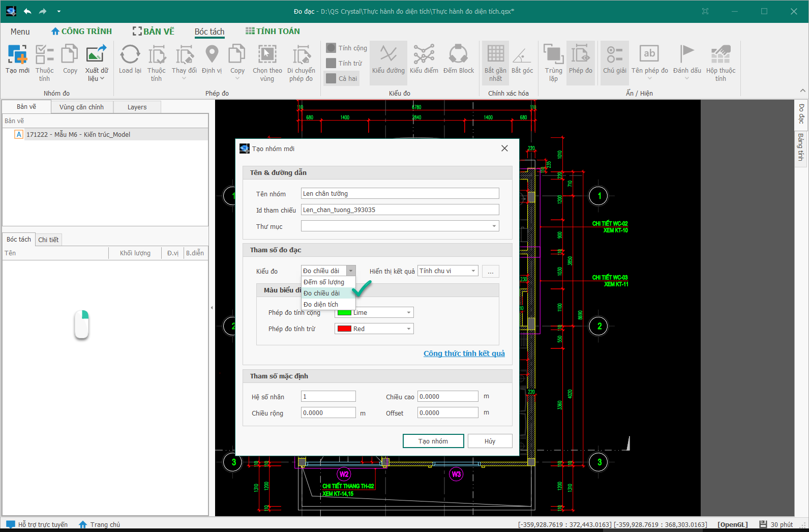Open the Layers tab

pyautogui.click(x=137, y=107)
